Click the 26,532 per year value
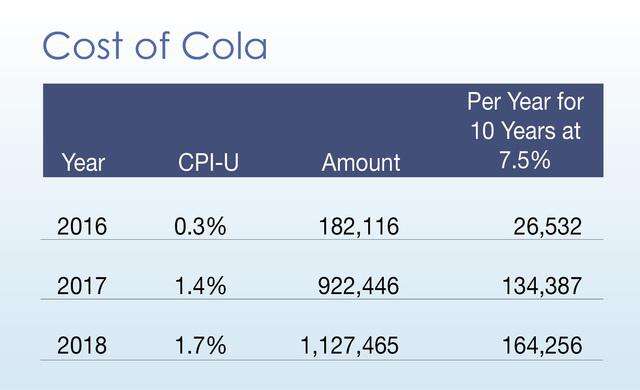The image size is (640, 390). pos(547,226)
